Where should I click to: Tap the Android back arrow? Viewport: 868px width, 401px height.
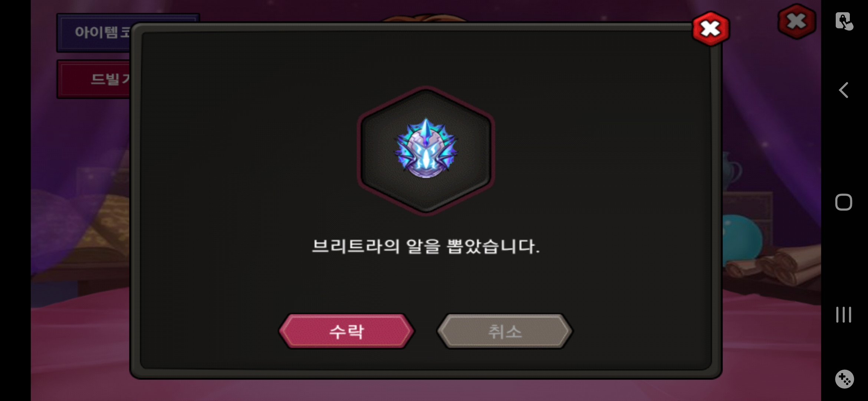tap(844, 90)
